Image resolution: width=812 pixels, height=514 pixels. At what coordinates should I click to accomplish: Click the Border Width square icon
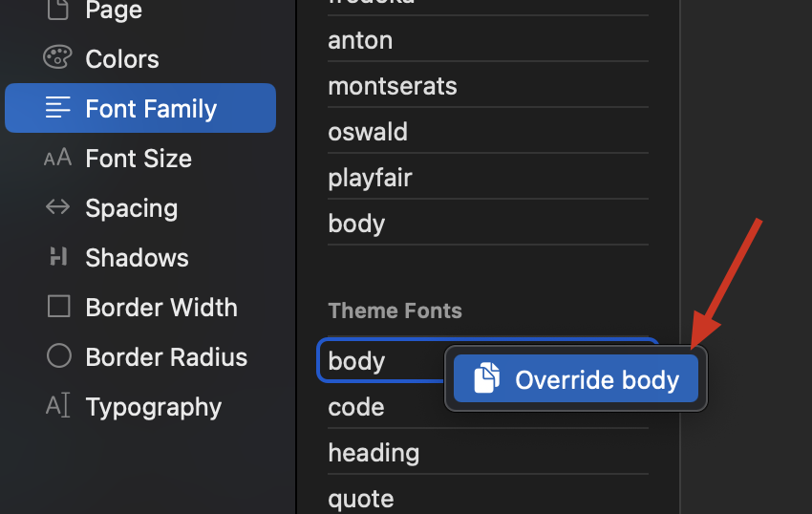tap(58, 307)
